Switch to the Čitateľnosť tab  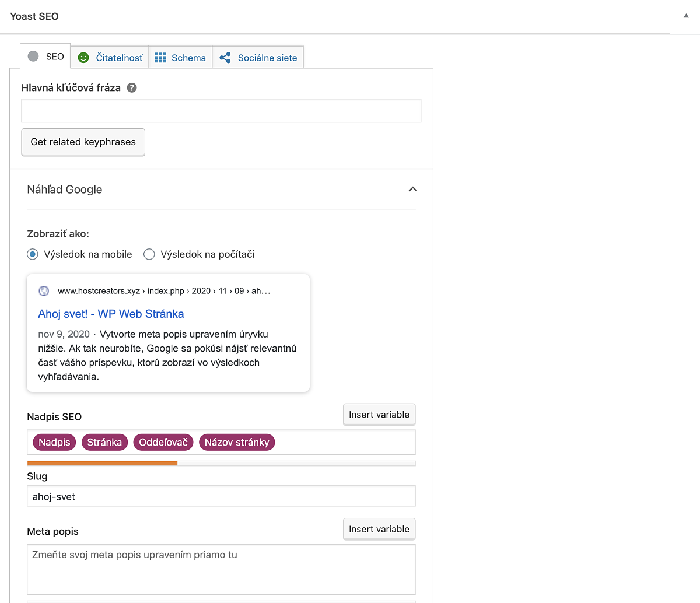pos(110,58)
